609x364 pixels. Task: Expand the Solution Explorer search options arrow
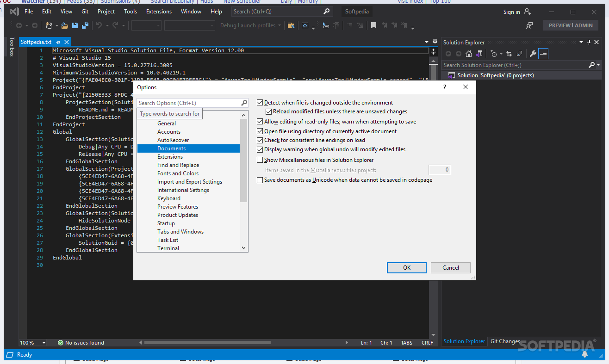click(x=598, y=65)
